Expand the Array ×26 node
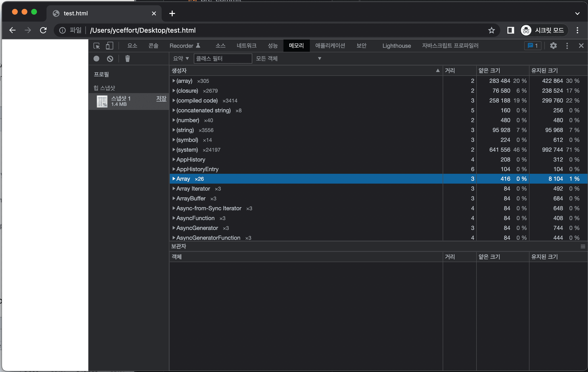The height and width of the screenshot is (372, 588). (174, 179)
